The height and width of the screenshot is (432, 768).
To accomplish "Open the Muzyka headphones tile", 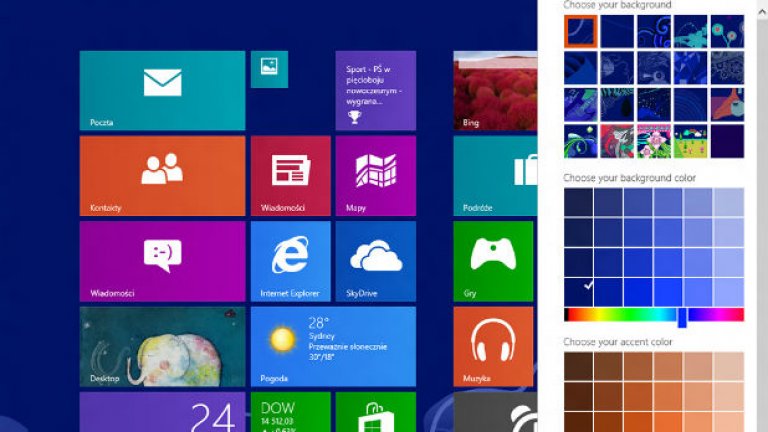I will click(x=494, y=346).
